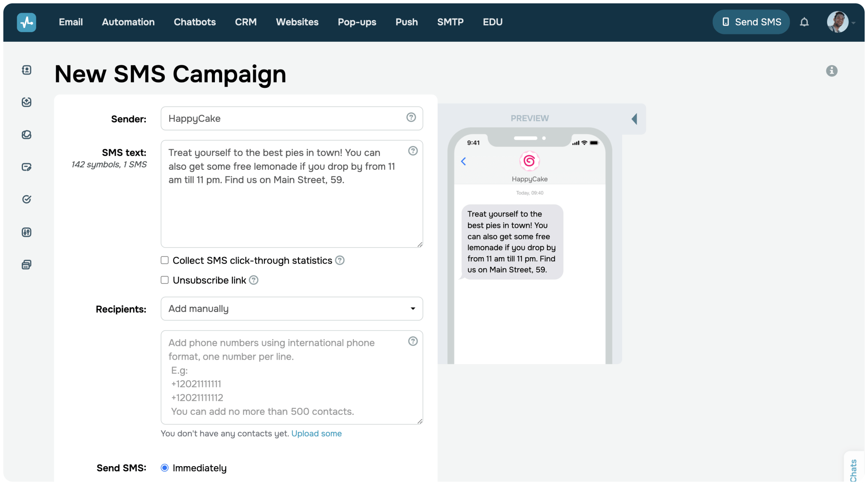Click the Send SMS button
Image resolution: width=868 pixels, height=485 pixels.
pos(751,22)
